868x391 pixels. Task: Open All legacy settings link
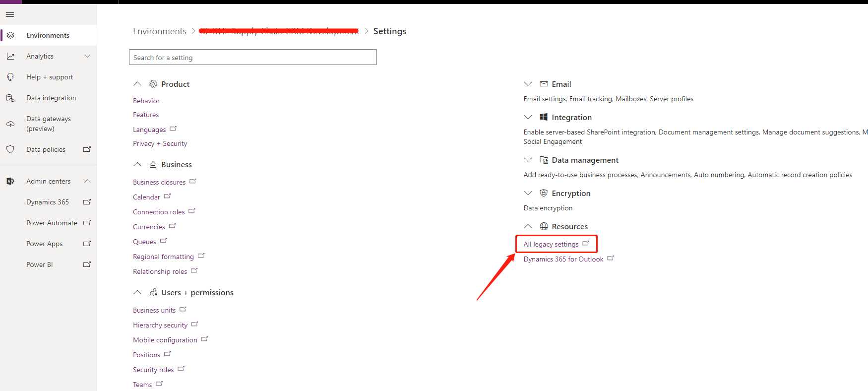551,244
